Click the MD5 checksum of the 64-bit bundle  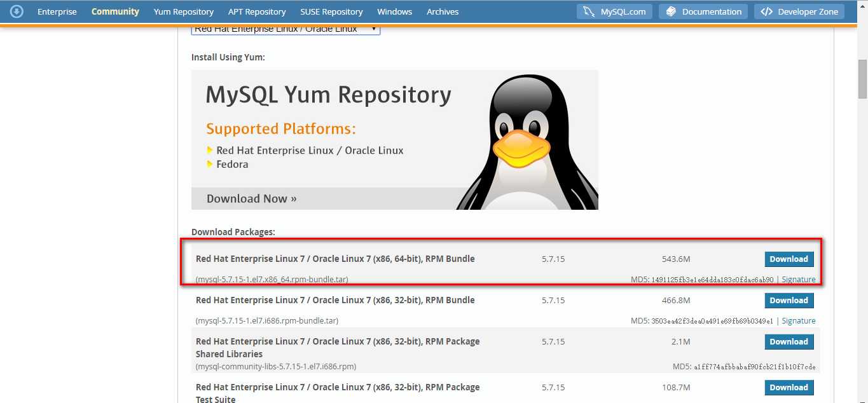tap(712, 280)
